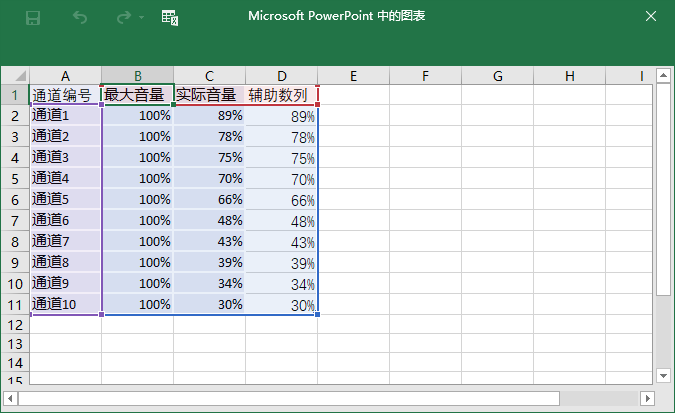The height and width of the screenshot is (413, 675).
Task: Click the vertical scrollbar thumb
Action: [663, 189]
